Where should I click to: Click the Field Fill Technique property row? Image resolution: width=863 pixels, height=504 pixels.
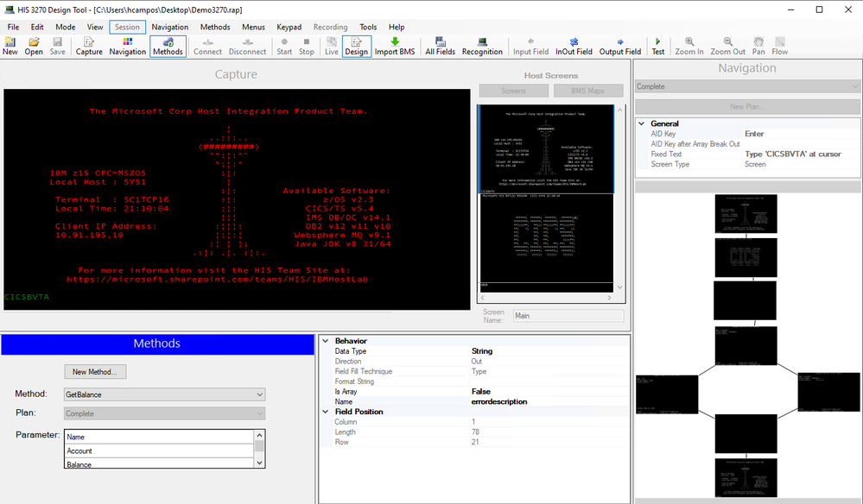tap(474, 372)
